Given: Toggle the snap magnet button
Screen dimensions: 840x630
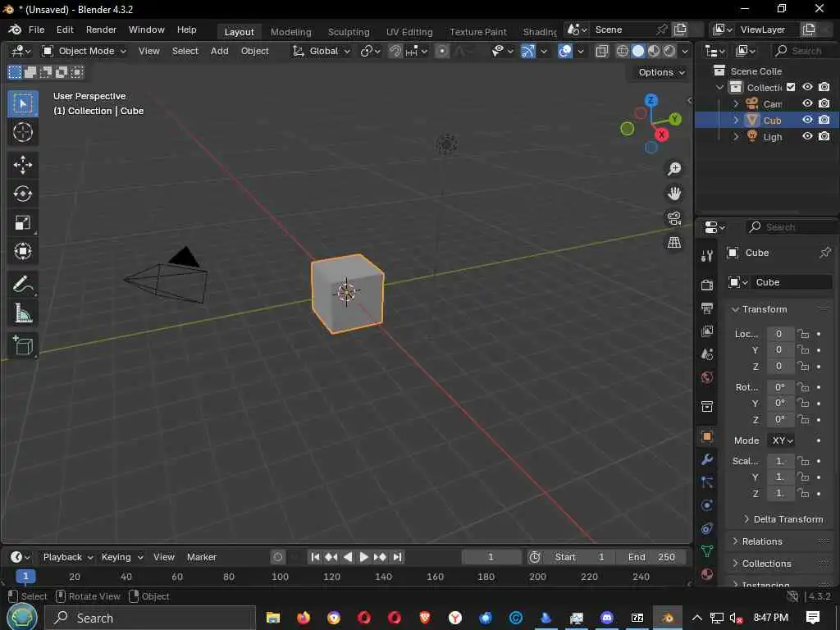Looking at the screenshot, I should coord(395,51).
